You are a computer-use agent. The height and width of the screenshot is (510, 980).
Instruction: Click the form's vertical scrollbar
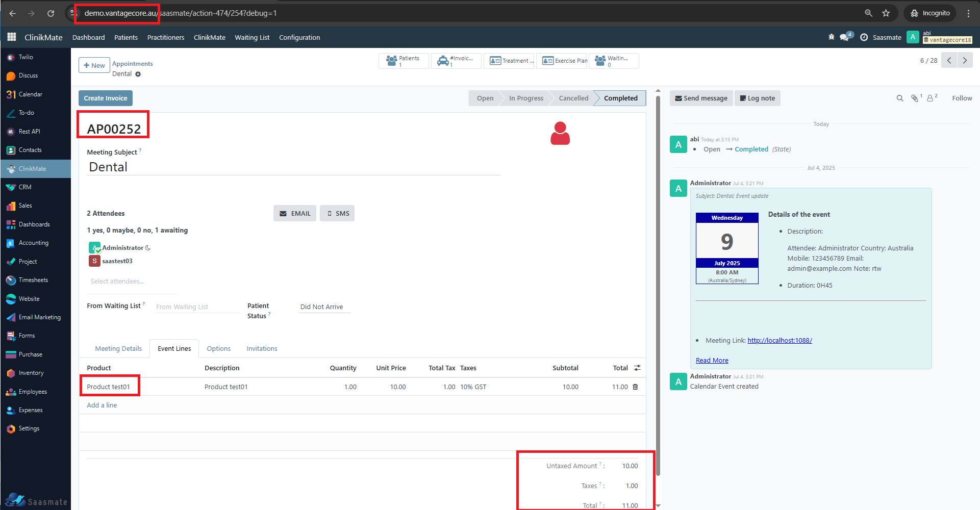tap(658, 286)
